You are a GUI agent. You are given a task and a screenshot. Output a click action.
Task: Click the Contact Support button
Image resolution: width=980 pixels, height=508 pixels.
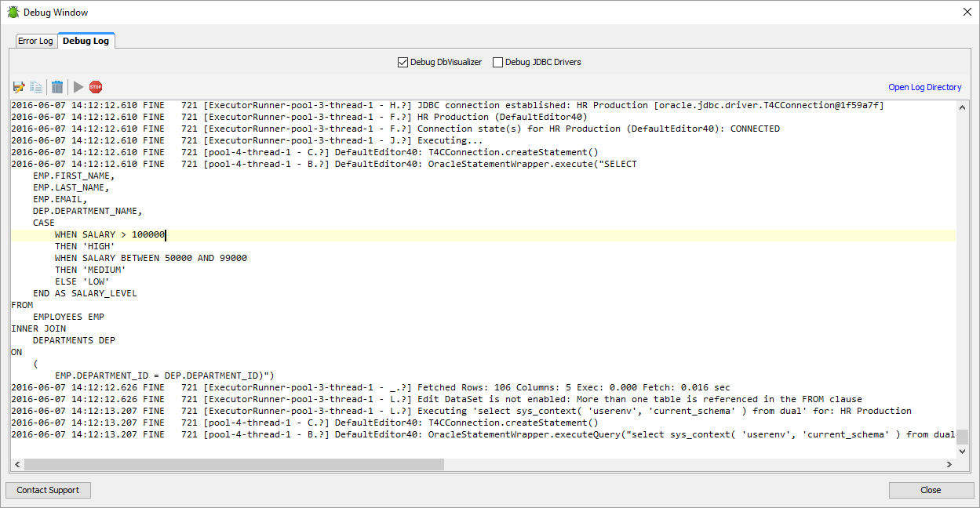coord(48,490)
